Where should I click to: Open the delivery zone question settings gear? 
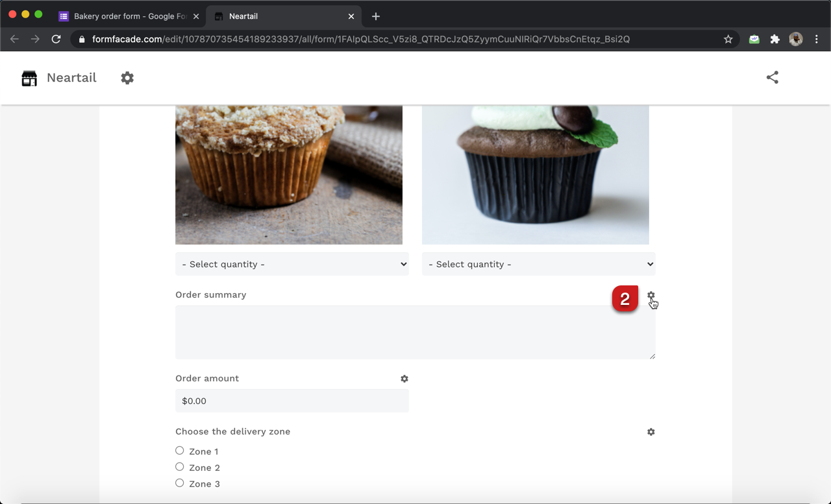tap(651, 431)
